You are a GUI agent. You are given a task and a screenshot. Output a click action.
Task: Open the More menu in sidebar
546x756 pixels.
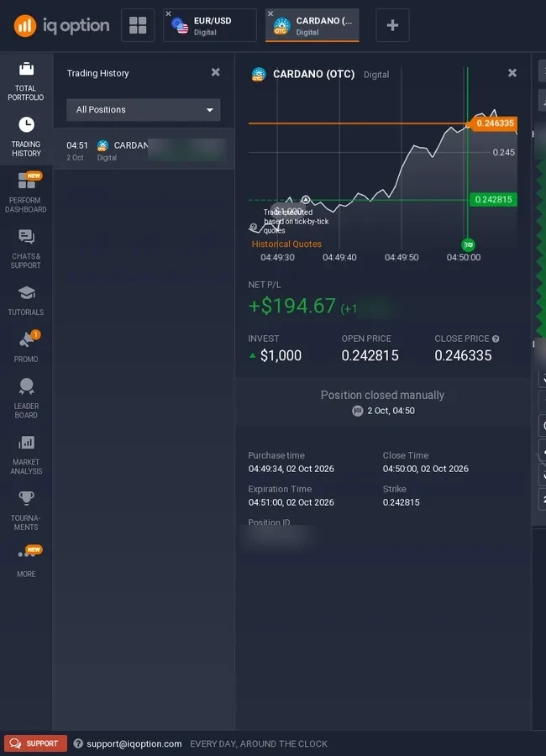tap(26, 562)
